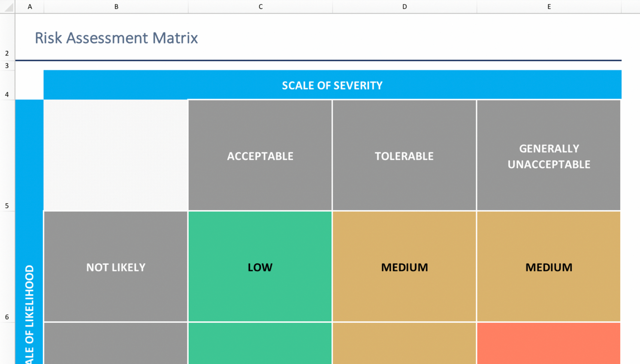Click the Risk Assessment Matrix title cell
Image resolution: width=640 pixels, height=364 pixels.
(x=116, y=38)
